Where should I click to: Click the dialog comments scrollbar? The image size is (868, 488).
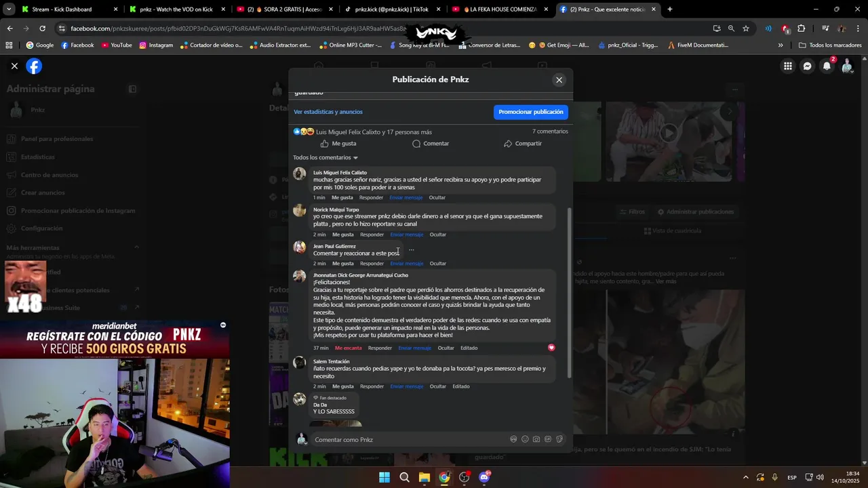tap(570, 291)
